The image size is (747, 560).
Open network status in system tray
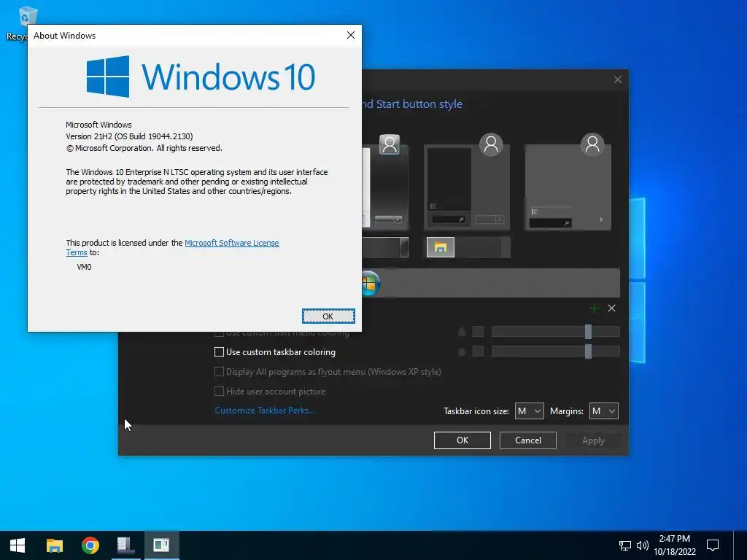tap(624, 545)
